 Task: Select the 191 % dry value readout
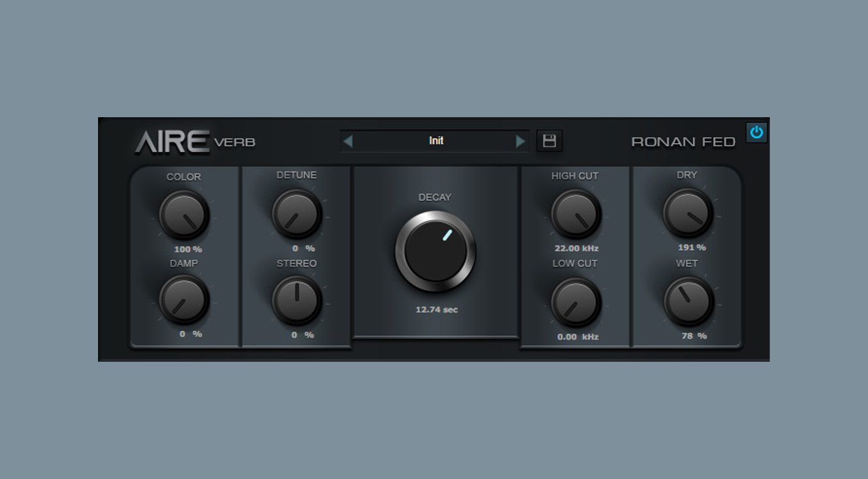[x=692, y=247]
